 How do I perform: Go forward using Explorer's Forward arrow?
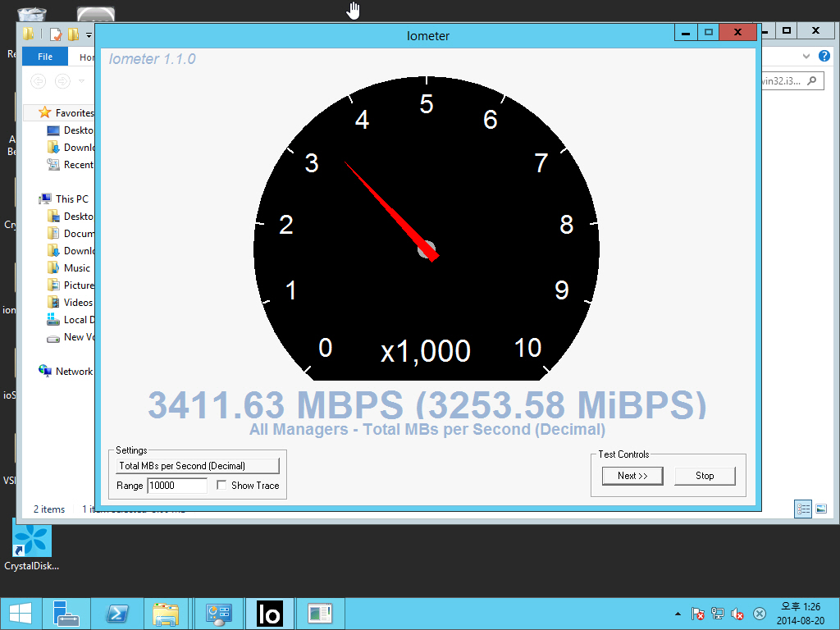click(x=62, y=81)
